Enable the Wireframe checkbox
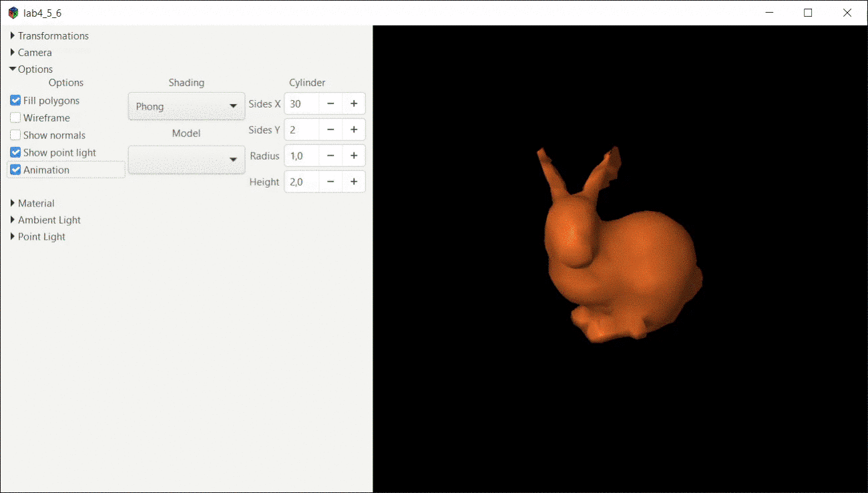This screenshot has height=493, width=868. coord(15,118)
